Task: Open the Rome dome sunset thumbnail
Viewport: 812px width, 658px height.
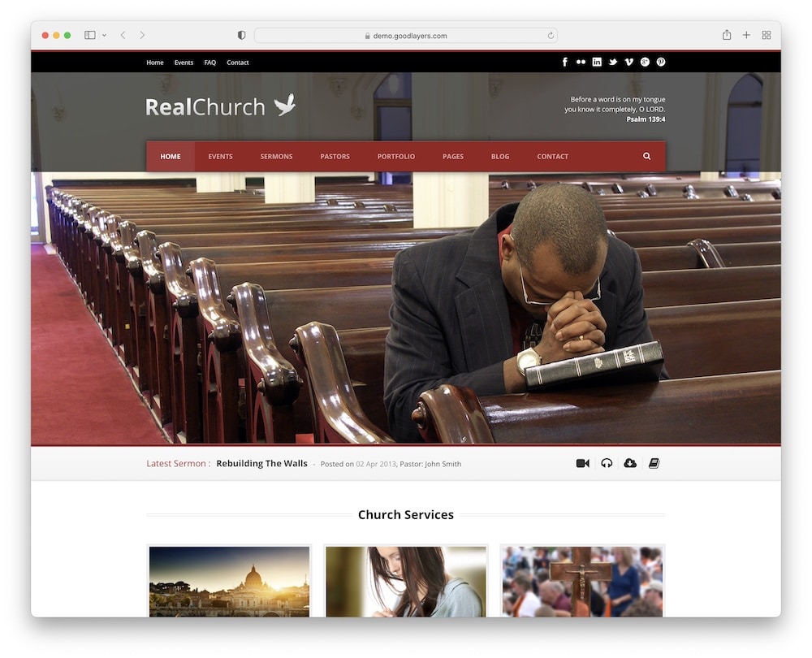Action: click(230, 582)
